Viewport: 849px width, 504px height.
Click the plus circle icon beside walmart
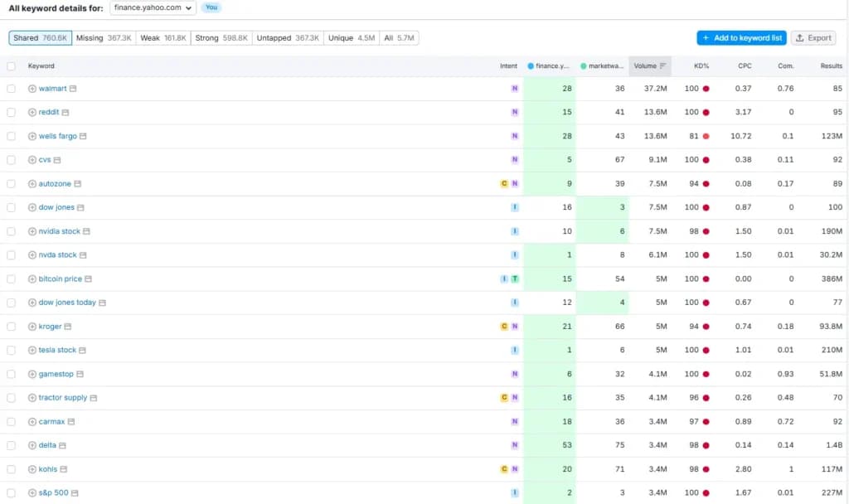point(32,88)
